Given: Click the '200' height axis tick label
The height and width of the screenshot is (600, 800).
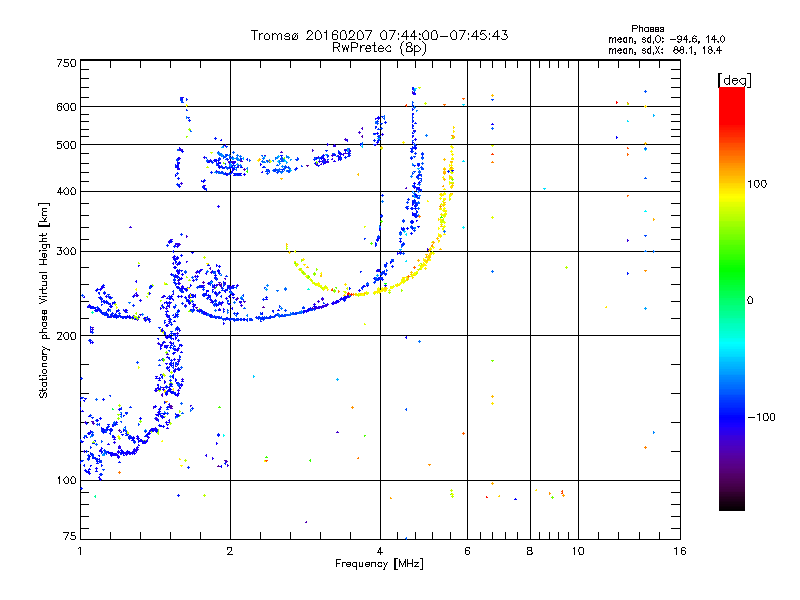Looking at the screenshot, I should pos(66,336).
